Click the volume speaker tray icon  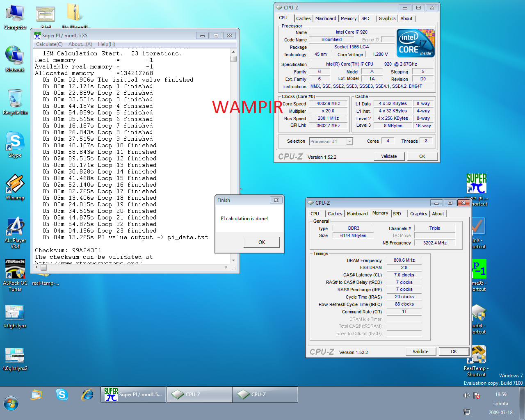click(x=467, y=395)
